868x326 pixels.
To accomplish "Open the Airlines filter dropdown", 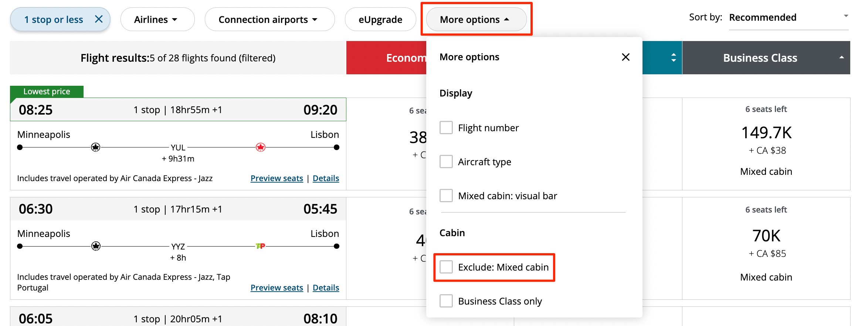I will pos(157,19).
